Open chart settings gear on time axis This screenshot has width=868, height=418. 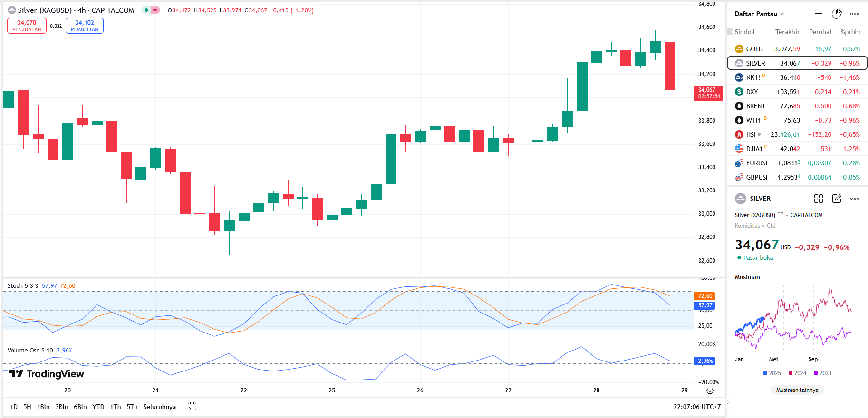click(x=710, y=390)
